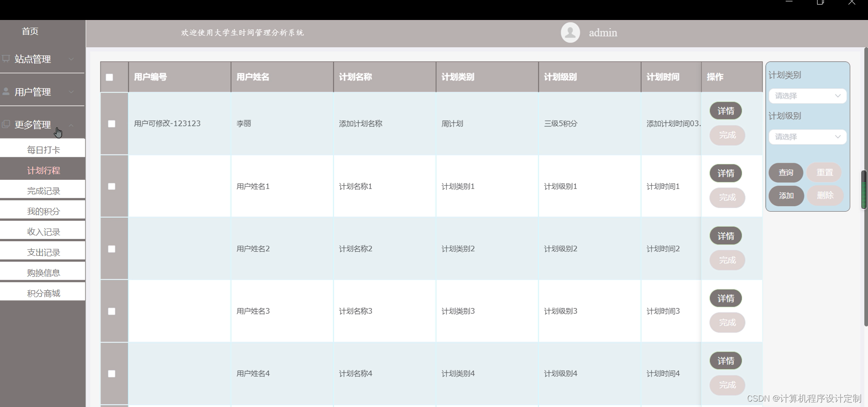868x407 pixels.
Task: Click 详情 button for 计划名称3 row
Action: [726, 298]
